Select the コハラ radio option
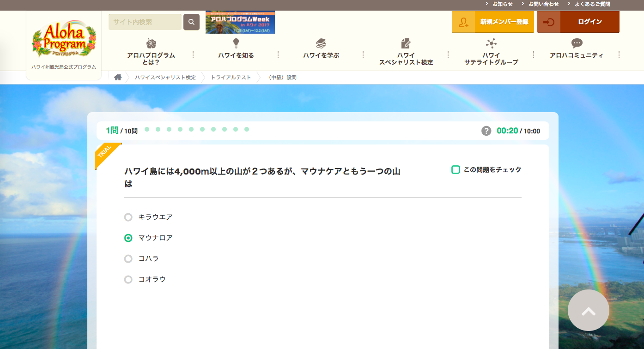The height and width of the screenshot is (349, 644). point(128,259)
